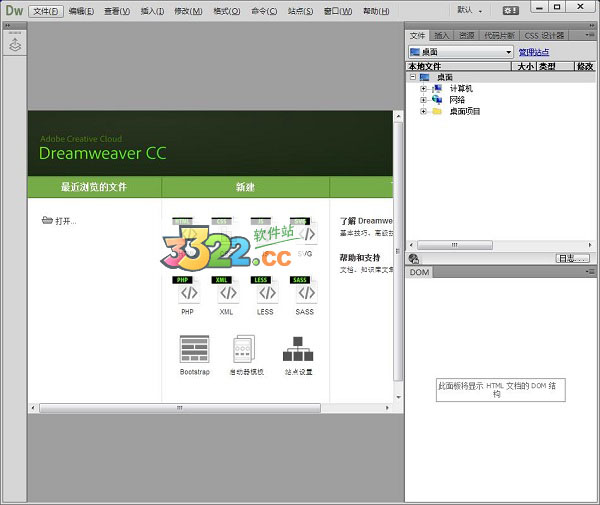Image resolution: width=600 pixels, height=505 pixels.
Task: Collapse the 桌面 root tree node
Action: tap(412, 77)
